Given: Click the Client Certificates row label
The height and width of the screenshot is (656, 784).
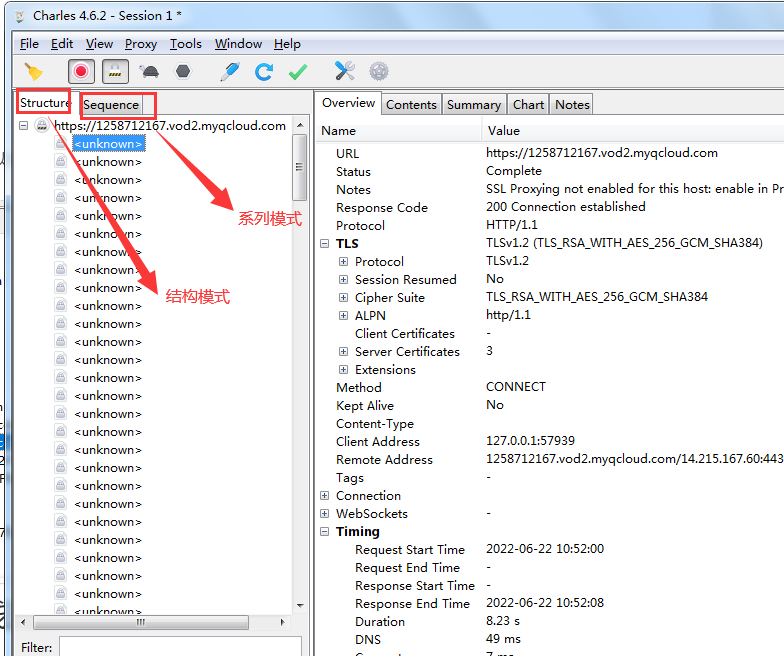Looking at the screenshot, I should (405, 334).
